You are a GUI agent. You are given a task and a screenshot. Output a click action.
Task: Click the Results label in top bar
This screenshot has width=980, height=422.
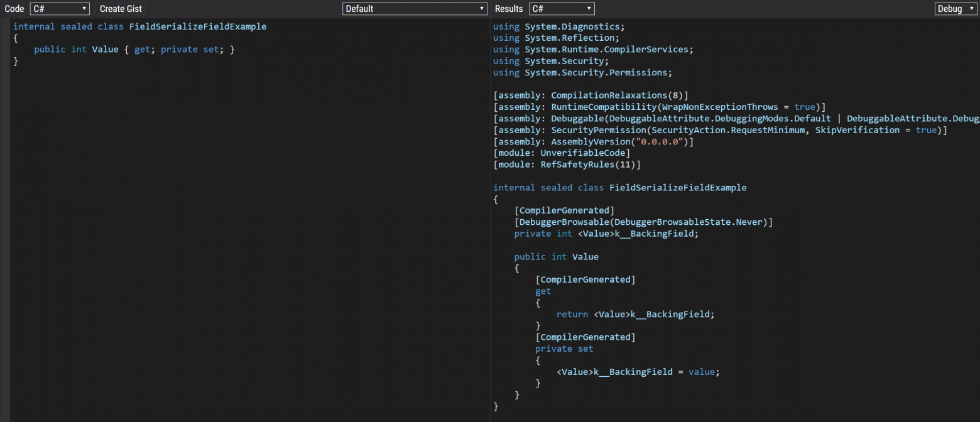(509, 9)
